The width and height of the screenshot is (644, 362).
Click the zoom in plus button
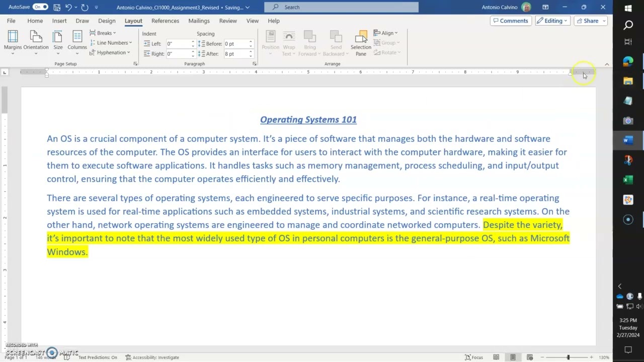click(x=590, y=357)
